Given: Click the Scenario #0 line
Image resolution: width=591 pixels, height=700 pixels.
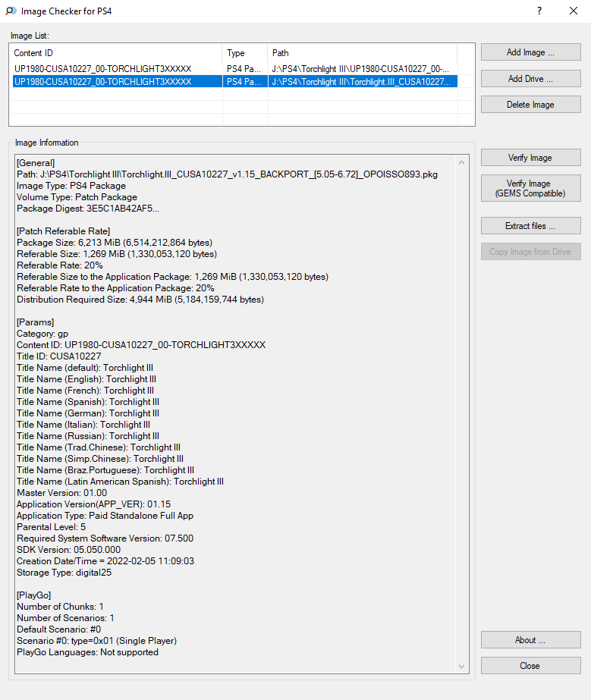Looking at the screenshot, I should pos(96,641).
